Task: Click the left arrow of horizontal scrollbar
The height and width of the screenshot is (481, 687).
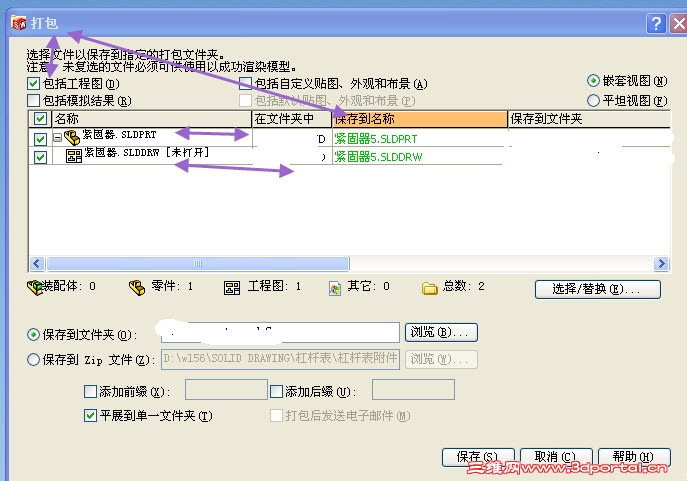Action: 36,264
